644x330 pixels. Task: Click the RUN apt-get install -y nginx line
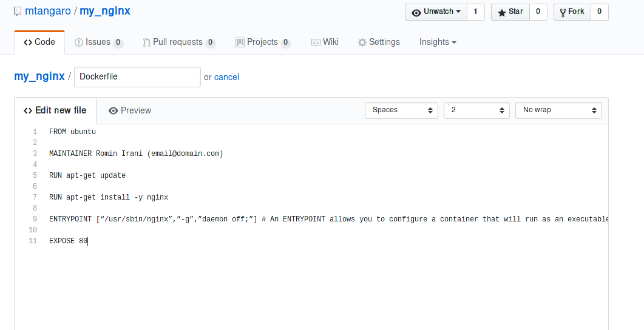tap(109, 197)
